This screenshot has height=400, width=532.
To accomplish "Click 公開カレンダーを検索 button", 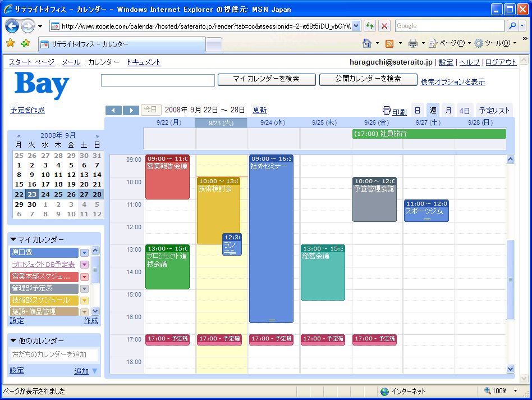I will coord(368,79).
